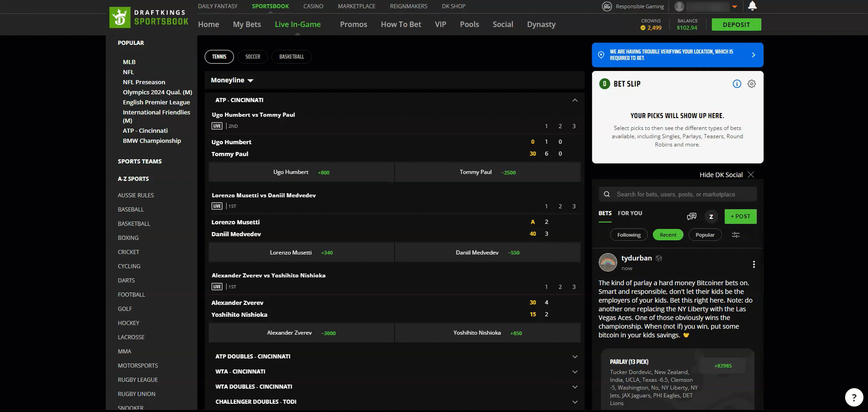Expand ATP Doubles - Cincinnati section
Screen dimensions: 868x412
(575, 357)
